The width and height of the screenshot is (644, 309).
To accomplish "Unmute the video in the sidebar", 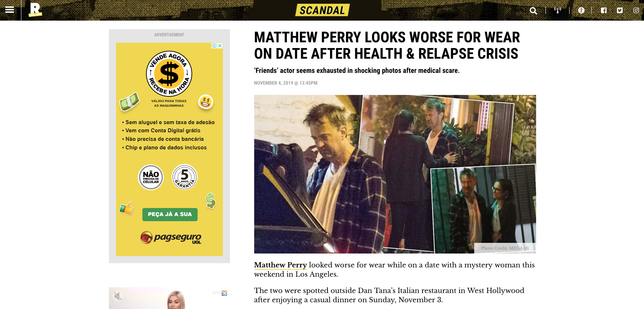I will [x=118, y=296].
